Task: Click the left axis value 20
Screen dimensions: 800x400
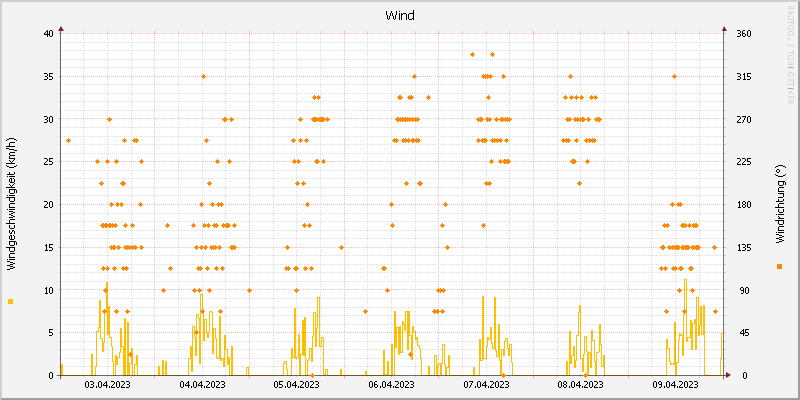Action: (x=48, y=205)
